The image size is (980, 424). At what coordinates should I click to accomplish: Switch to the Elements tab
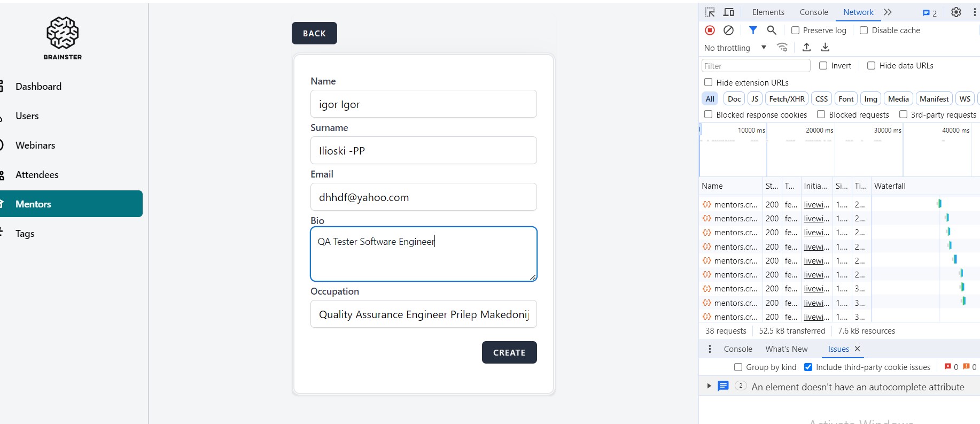pyautogui.click(x=768, y=12)
